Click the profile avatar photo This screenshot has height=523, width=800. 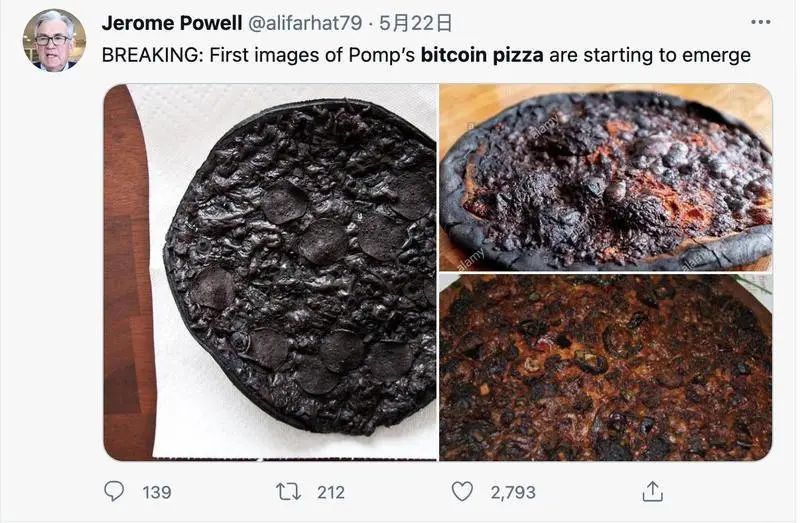(54, 41)
